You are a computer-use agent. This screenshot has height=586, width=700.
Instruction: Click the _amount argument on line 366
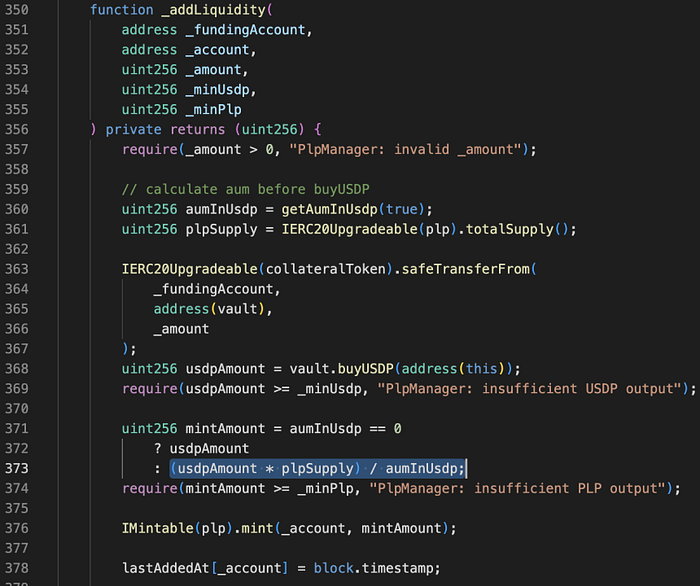pyautogui.click(x=181, y=329)
